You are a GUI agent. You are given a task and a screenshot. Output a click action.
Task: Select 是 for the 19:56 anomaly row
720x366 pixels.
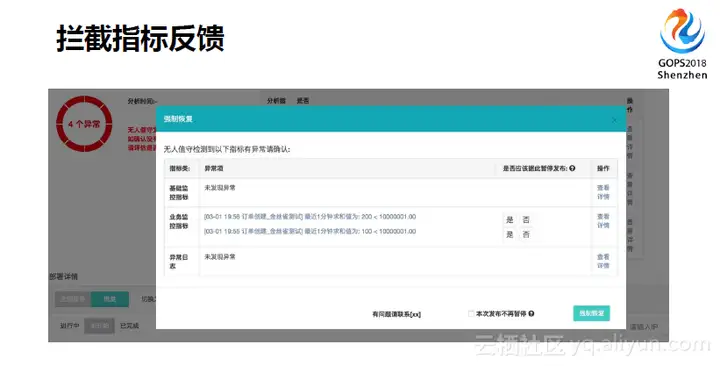[510, 220]
